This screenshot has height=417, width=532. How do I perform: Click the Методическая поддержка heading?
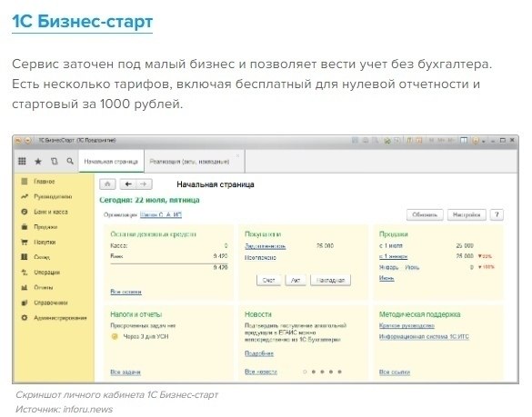pos(420,314)
